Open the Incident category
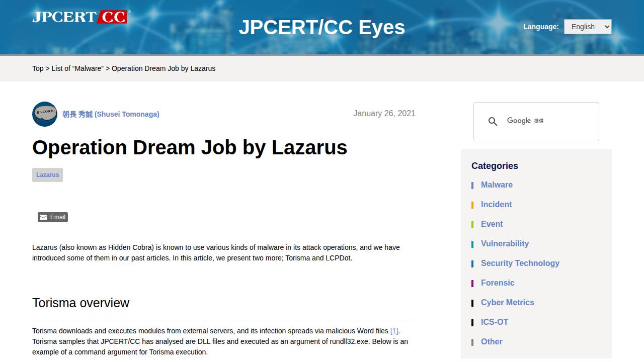 [x=496, y=205]
